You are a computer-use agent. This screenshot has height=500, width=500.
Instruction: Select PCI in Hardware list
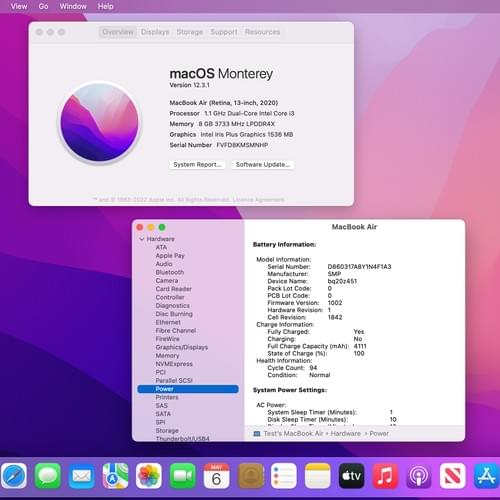pos(160,372)
